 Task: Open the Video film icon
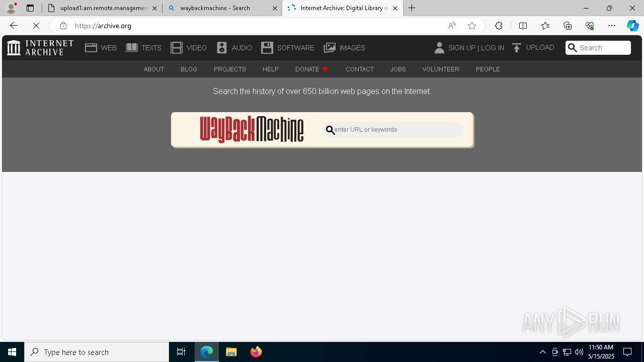[x=177, y=48]
